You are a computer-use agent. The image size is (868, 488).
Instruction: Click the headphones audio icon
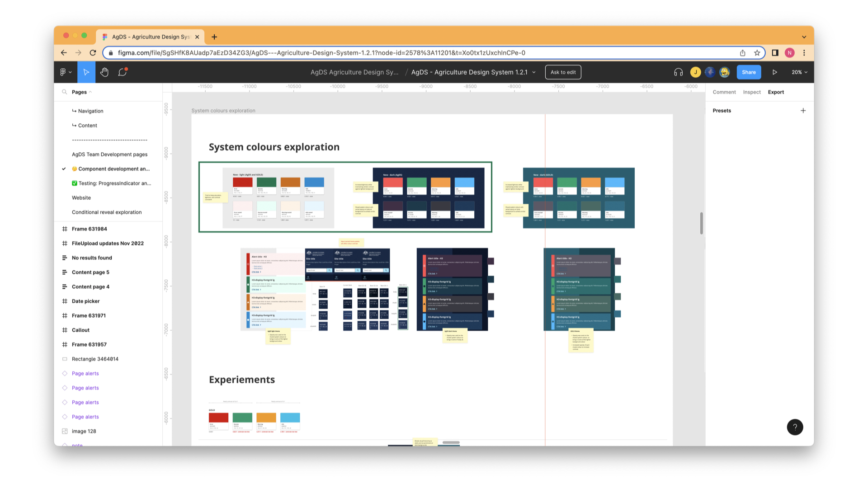[x=678, y=72]
